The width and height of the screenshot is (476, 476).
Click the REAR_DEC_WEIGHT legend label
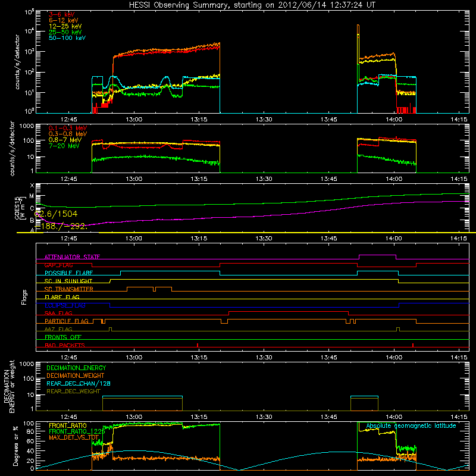[x=73, y=392]
